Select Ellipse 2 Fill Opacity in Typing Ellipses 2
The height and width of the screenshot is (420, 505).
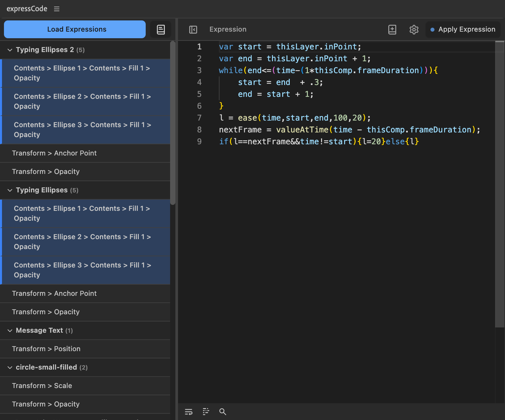tap(82, 101)
